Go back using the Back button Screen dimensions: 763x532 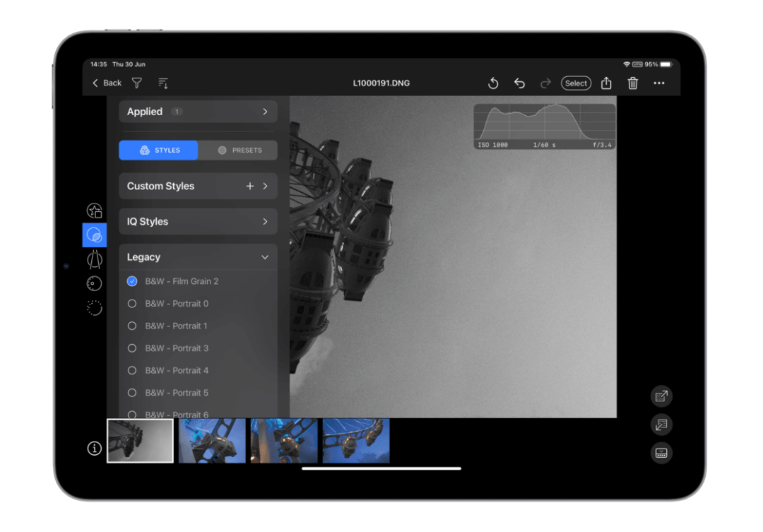(107, 83)
